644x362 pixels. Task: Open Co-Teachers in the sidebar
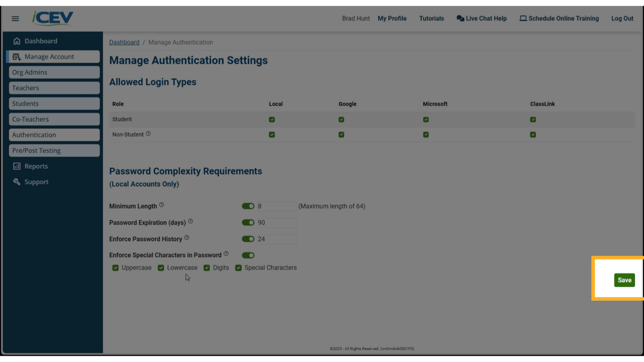(x=54, y=119)
